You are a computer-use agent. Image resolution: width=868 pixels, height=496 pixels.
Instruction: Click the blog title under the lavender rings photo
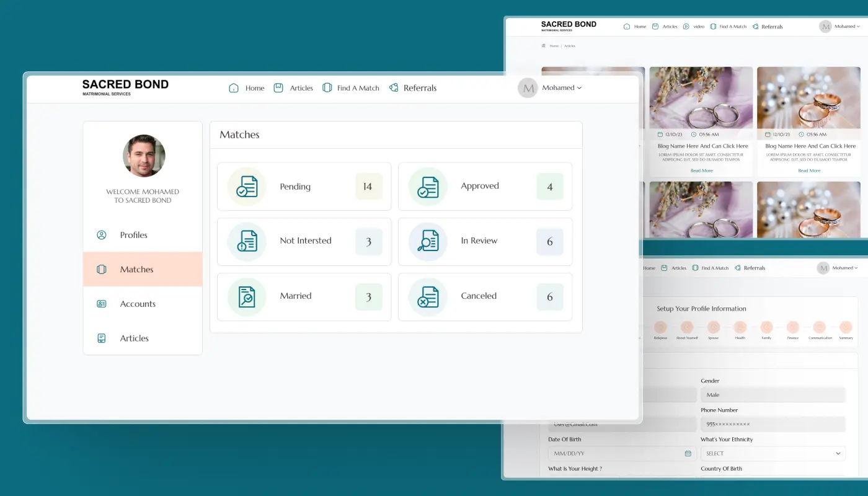tap(702, 146)
